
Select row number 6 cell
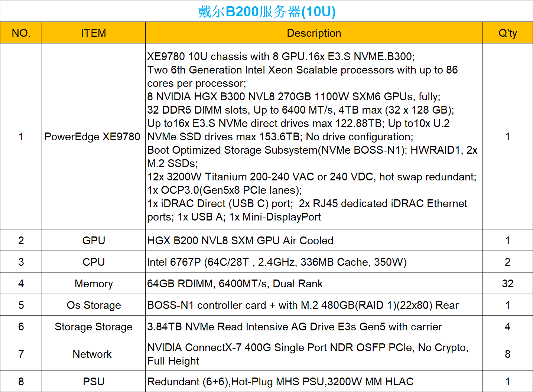(21, 327)
